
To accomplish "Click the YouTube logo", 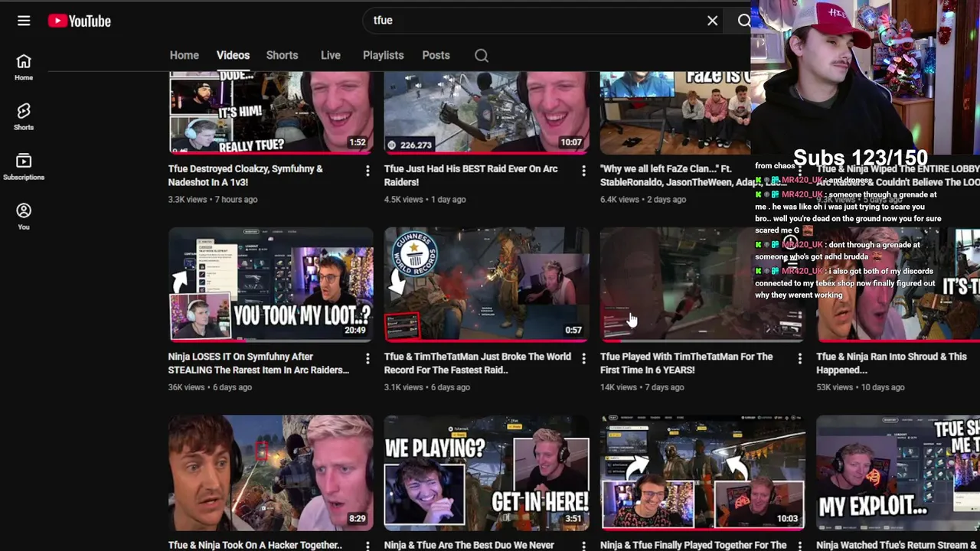I will click(80, 21).
